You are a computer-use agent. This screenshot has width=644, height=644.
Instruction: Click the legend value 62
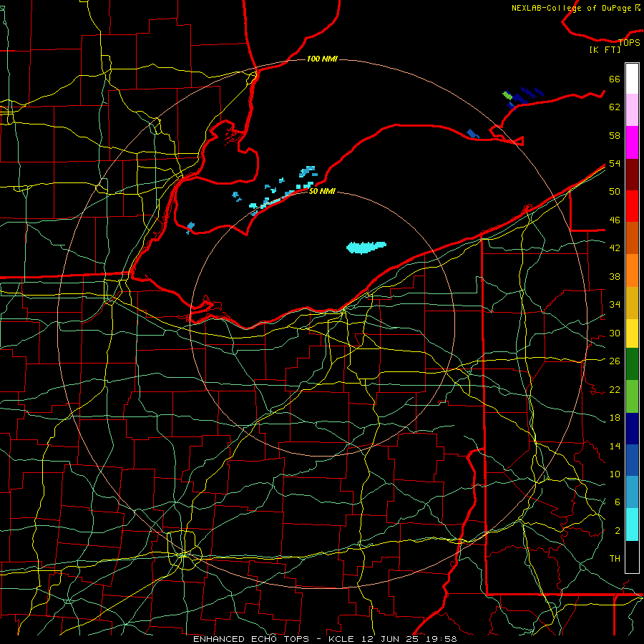point(615,107)
